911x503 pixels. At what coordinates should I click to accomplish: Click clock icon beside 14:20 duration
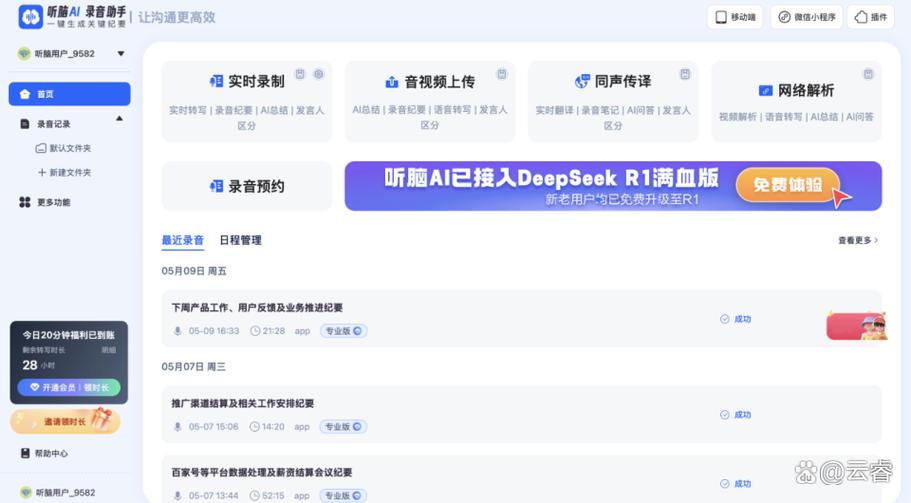tap(254, 426)
